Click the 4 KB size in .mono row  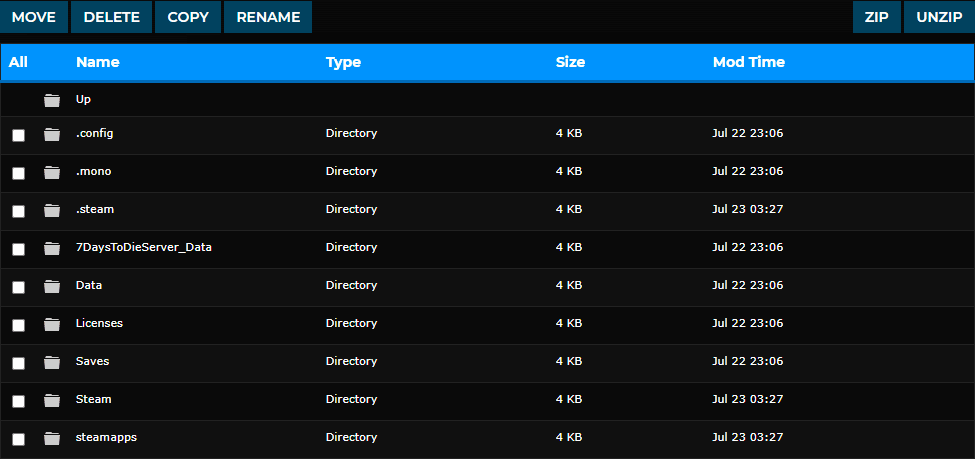569,171
